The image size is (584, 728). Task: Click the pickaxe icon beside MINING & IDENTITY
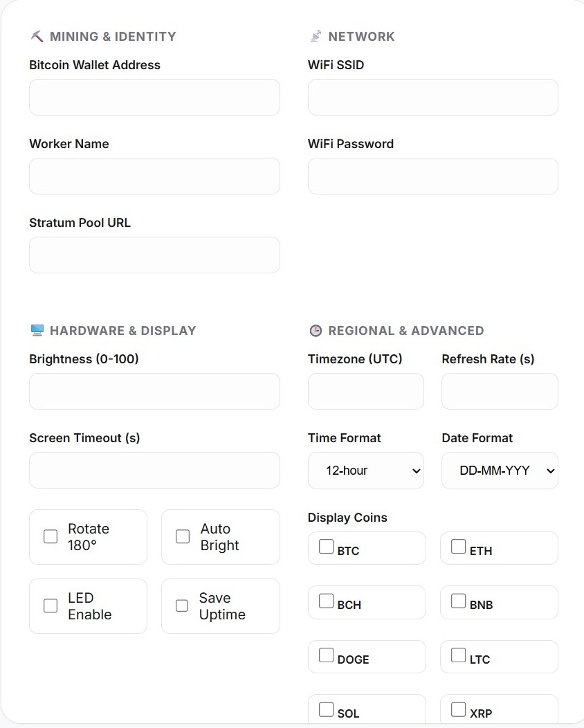coord(37,36)
